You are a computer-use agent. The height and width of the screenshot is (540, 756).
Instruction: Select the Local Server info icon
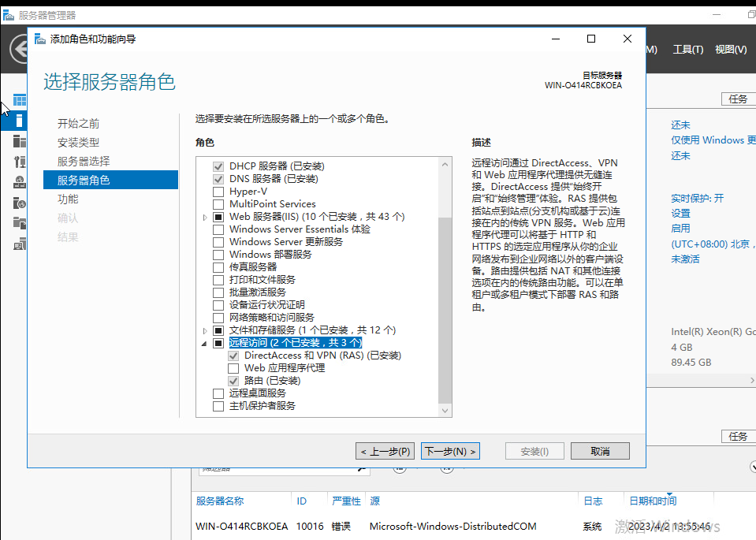click(20, 121)
